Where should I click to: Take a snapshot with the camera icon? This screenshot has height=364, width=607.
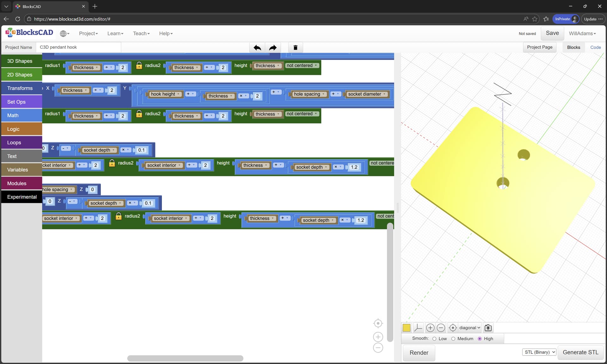point(488,328)
